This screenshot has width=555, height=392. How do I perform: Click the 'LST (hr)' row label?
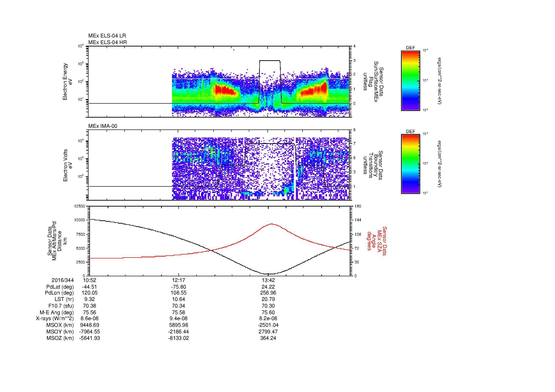pos(64,299)
